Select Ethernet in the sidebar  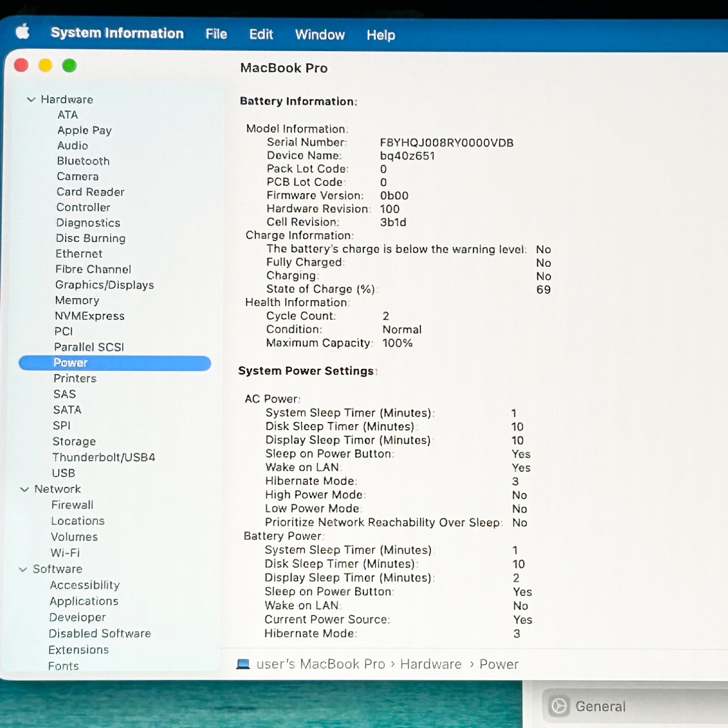[79, 254]
